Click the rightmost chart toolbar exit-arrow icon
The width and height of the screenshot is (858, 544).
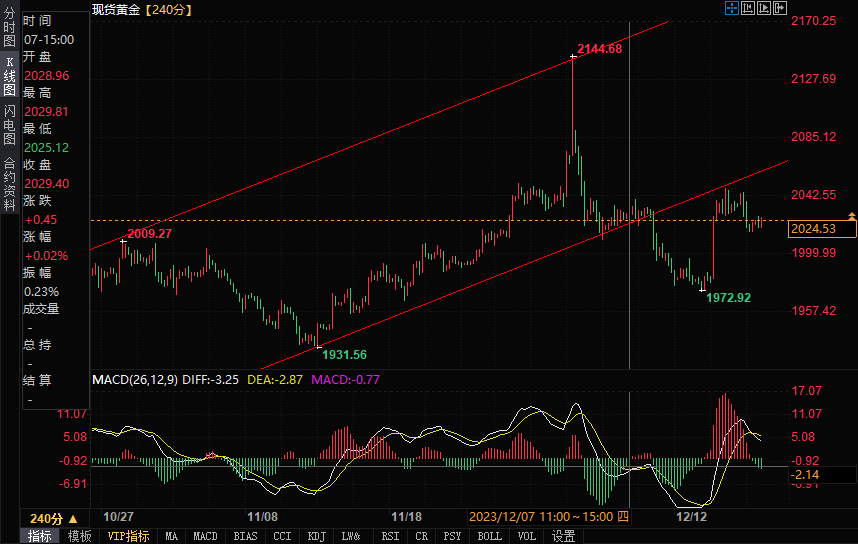point(779,8)
